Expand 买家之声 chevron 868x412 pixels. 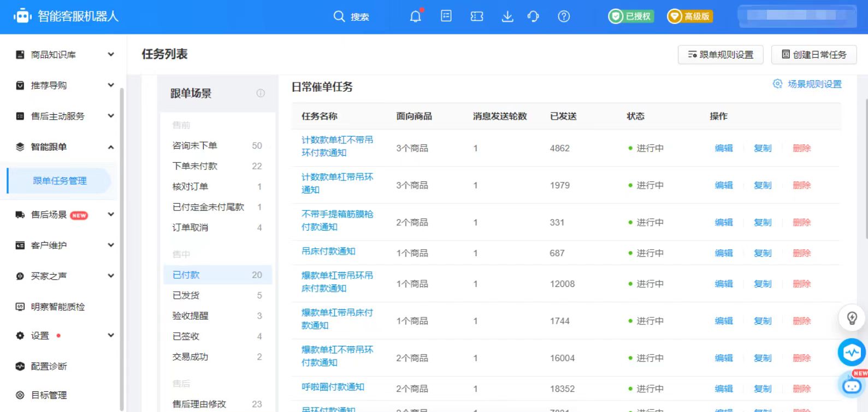(x=111, y=276)
